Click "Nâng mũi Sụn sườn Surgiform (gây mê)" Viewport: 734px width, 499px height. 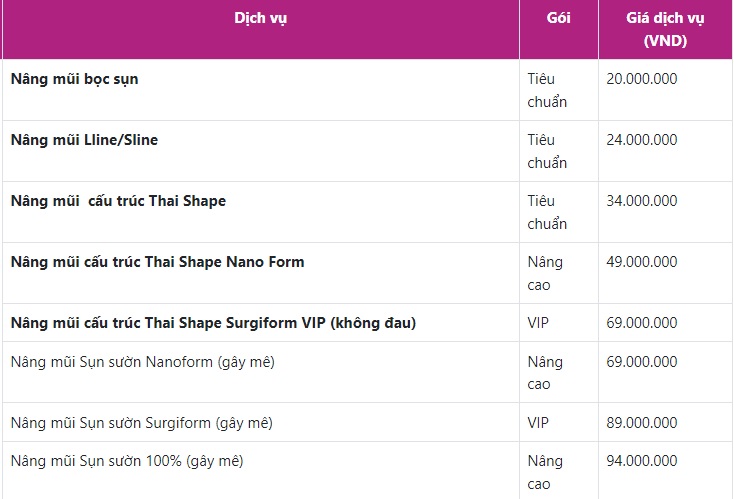[x=142, y=423]
